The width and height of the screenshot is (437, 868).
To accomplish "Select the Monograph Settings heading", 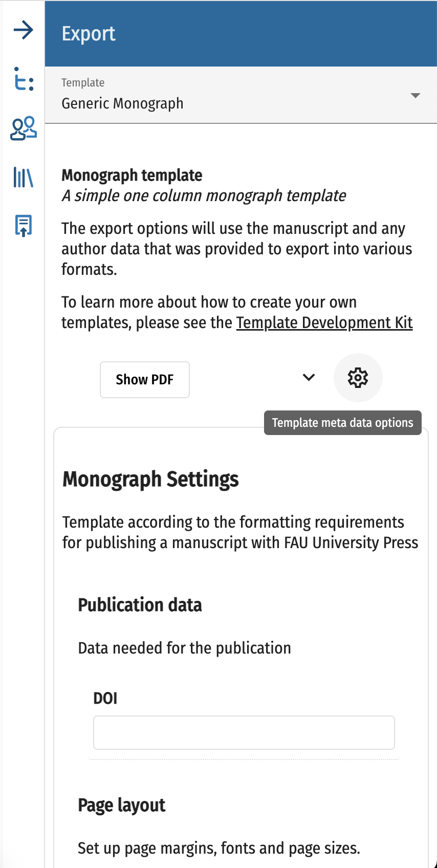I will point(150,480).
